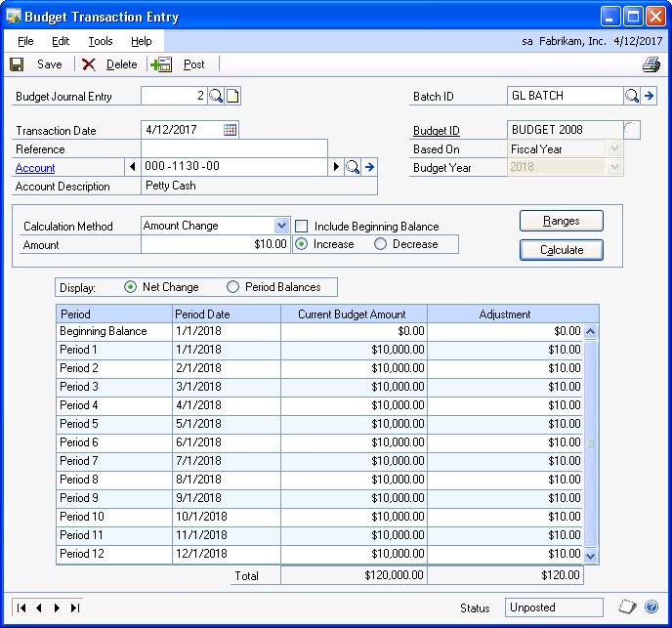The image size is (672, 628).
Task: Click the Budget ID lookup icon
Action: coord(632,130)
